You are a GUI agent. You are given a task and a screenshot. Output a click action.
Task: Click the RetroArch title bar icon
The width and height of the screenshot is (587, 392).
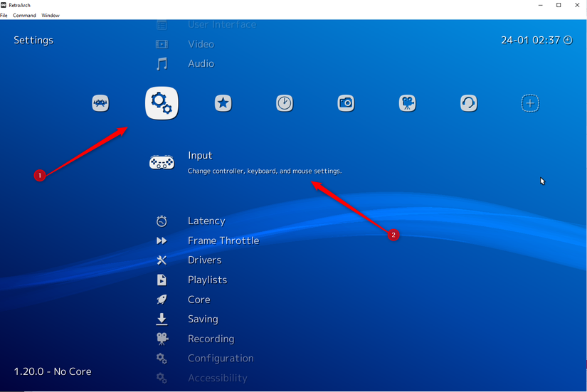[x=4, y=5]
